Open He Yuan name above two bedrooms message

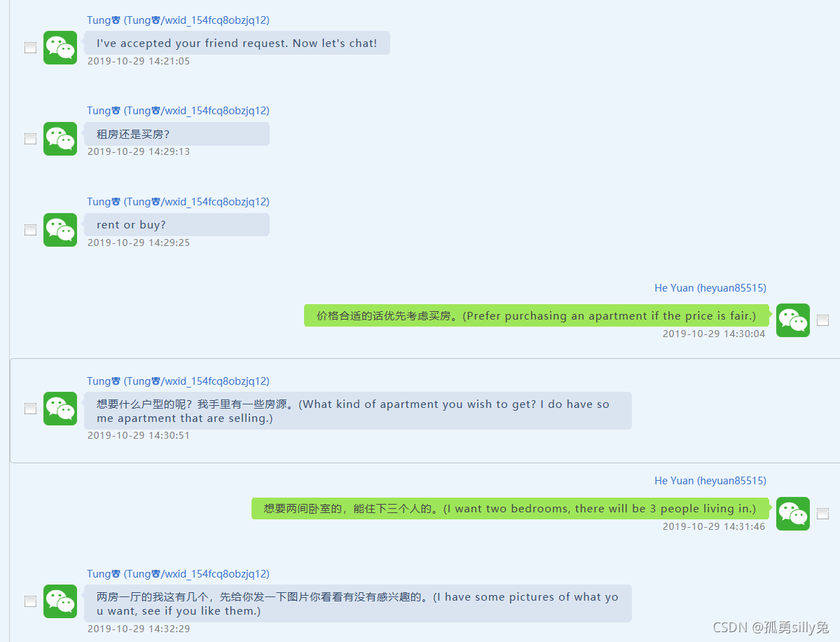pyautogui.click(x=710, y=481)
